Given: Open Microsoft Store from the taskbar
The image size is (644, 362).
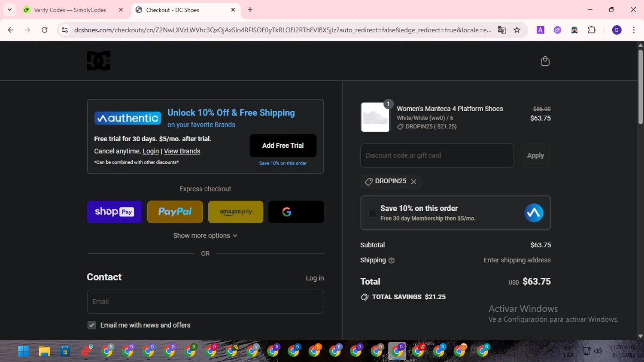Looking at the screenshot, I should coord(65,351).
